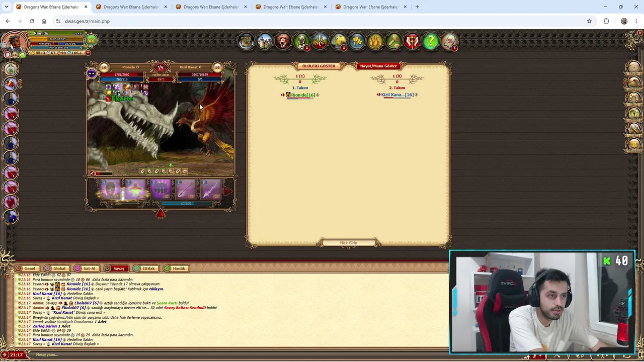This screenshot has width=644, height=362.
Task: Click the tıklayın link in chat
Action: pyautogui.click(x=156, y=289)
